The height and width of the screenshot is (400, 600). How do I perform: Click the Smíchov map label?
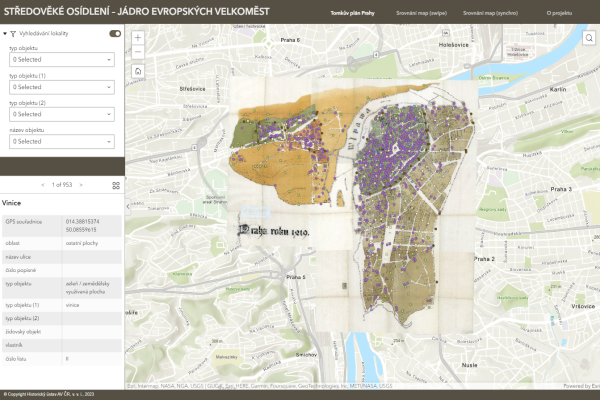(x=306, y=355)
